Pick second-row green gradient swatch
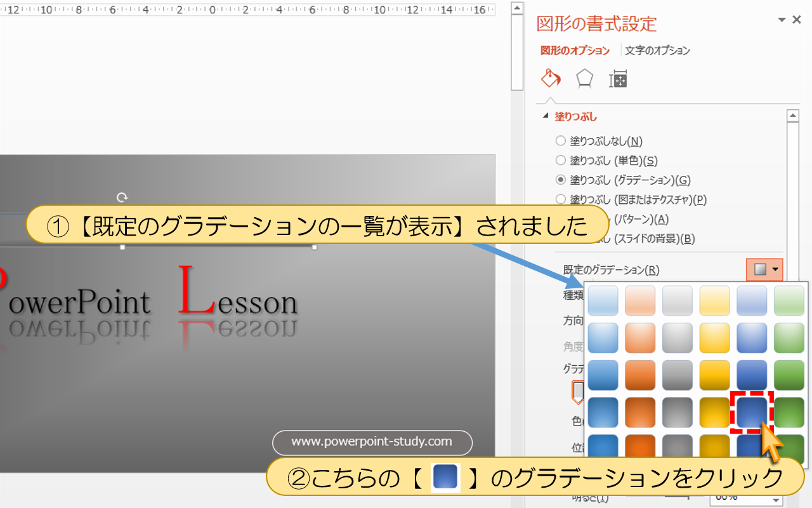Viewport: 812px width, 508px height. (x=789, y=338)
